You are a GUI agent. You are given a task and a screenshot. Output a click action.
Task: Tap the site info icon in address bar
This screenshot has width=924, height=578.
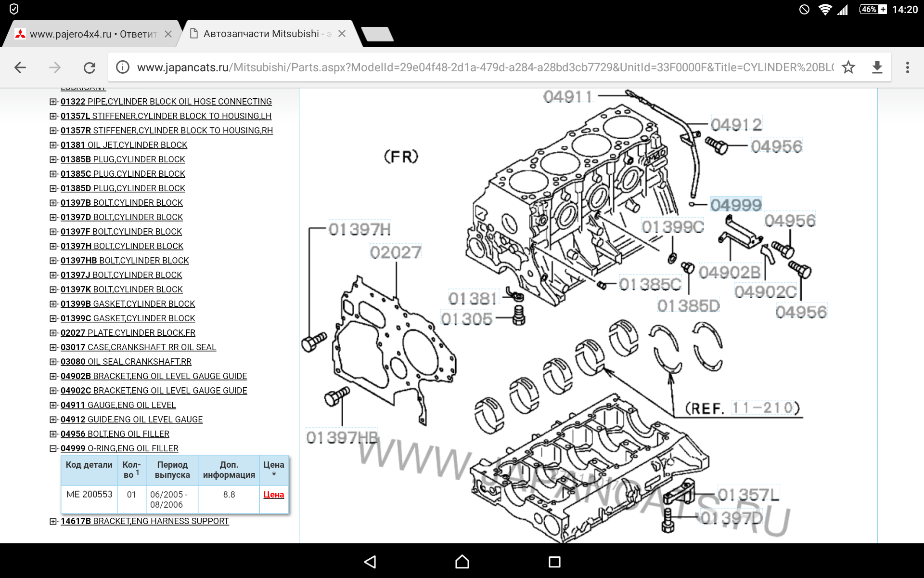[x=123, y=67]
